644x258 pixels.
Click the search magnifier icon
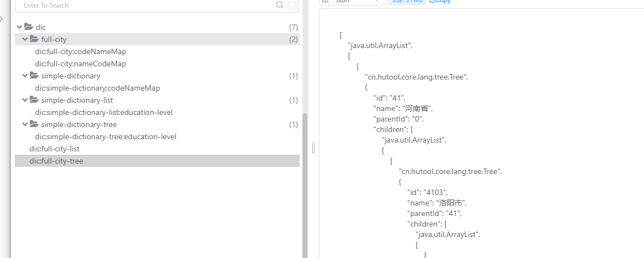(280, 5)
